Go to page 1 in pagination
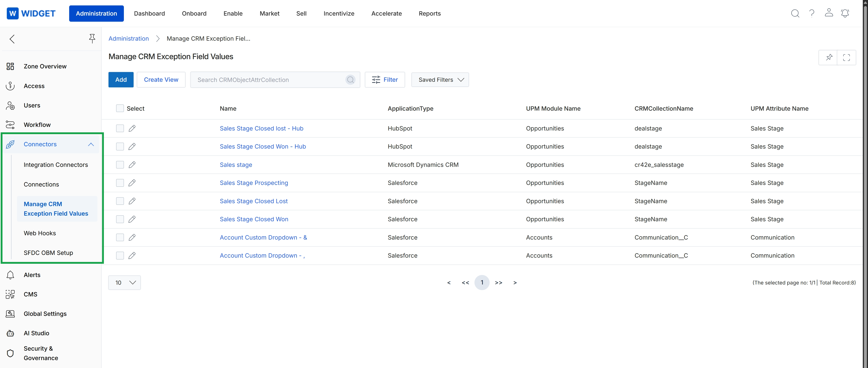Viewport: 868px width, 368px height. (482, 283)
